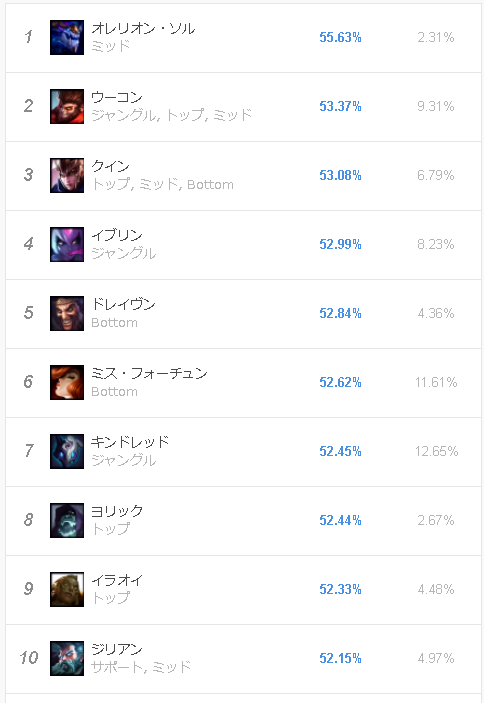This screenshot has width=484, height=703.
Task: Click the 12.65% pick rate value
Action: (436, 451)
